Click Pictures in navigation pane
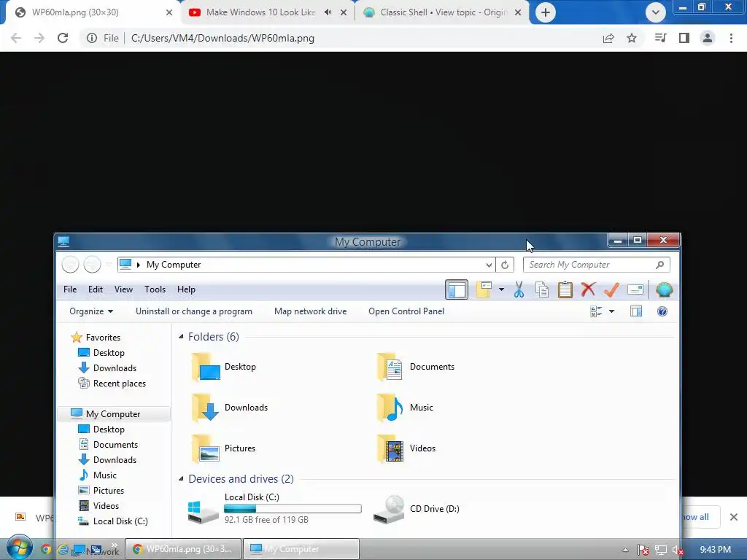 101,491
